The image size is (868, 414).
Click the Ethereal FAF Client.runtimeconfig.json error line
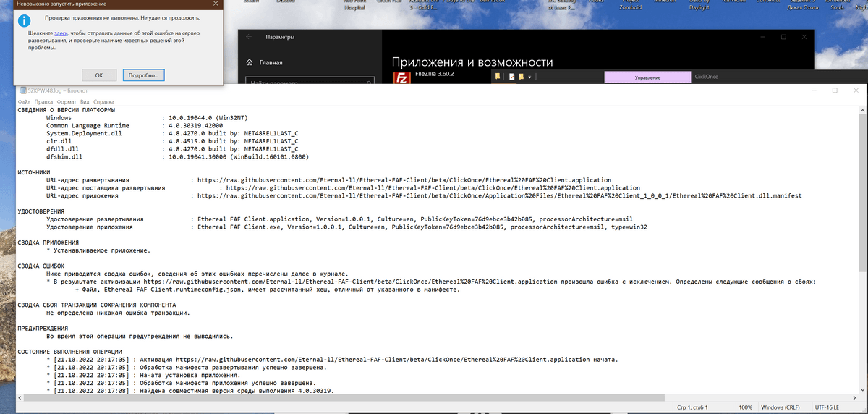[x=266, y=290]
